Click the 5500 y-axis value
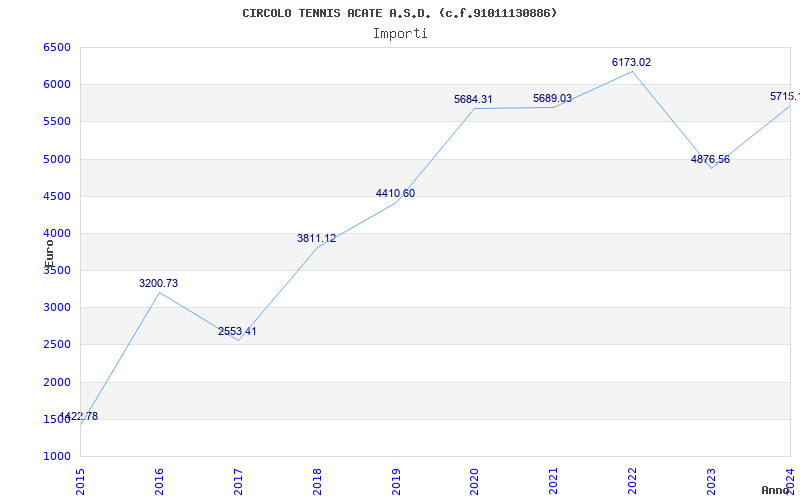 pyautogui.click(x=57, y=122)
